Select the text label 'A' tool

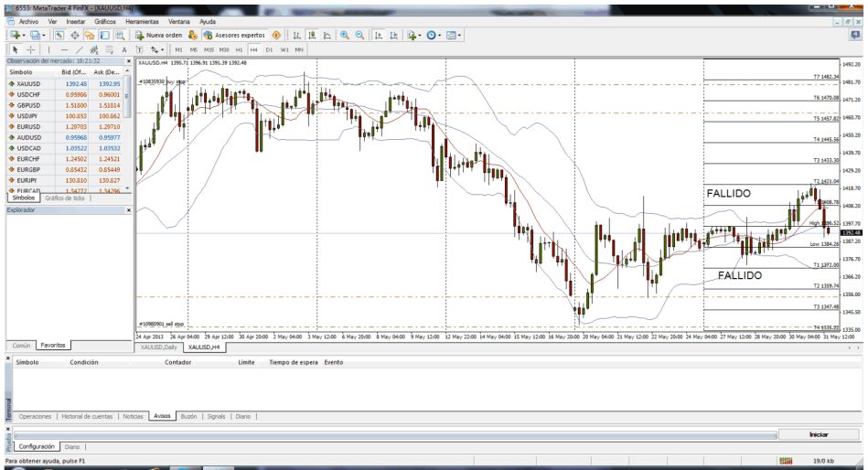click(x=123, y=49)
